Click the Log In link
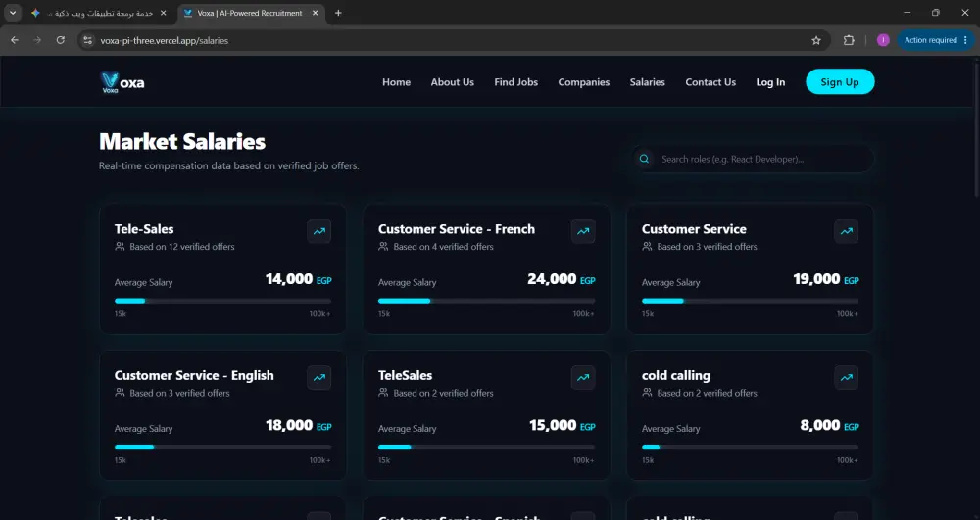 click(x=770, y=82)
